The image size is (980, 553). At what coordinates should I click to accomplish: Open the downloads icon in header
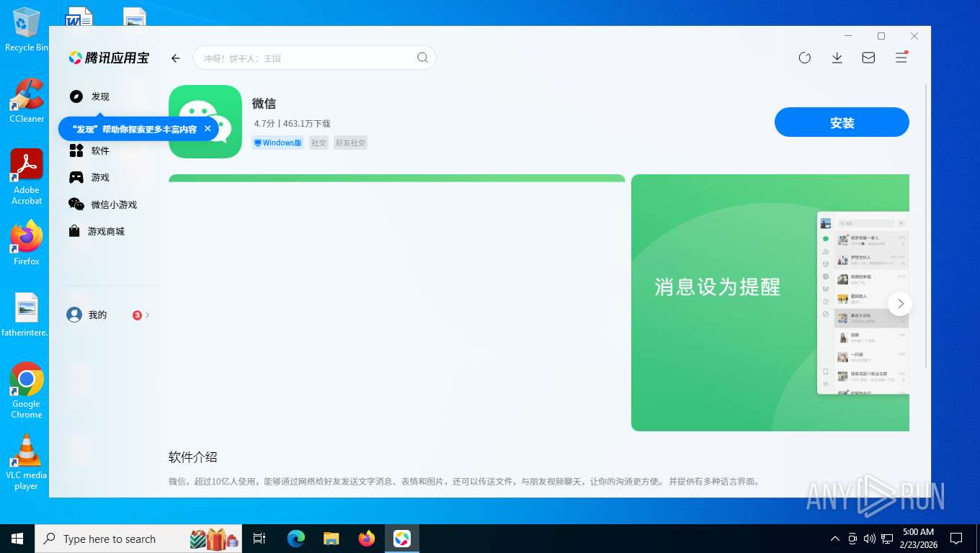pos(837,58)
